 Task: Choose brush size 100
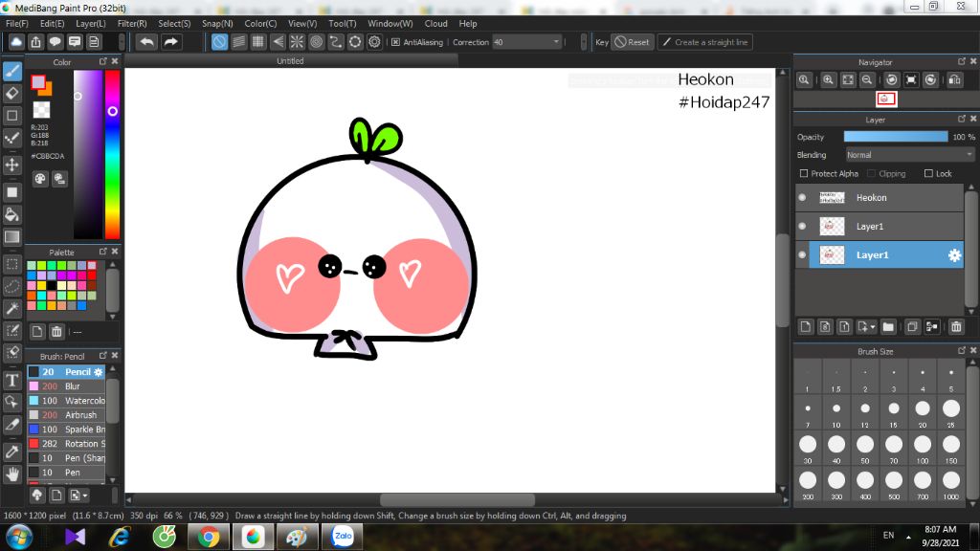(923, 450)
